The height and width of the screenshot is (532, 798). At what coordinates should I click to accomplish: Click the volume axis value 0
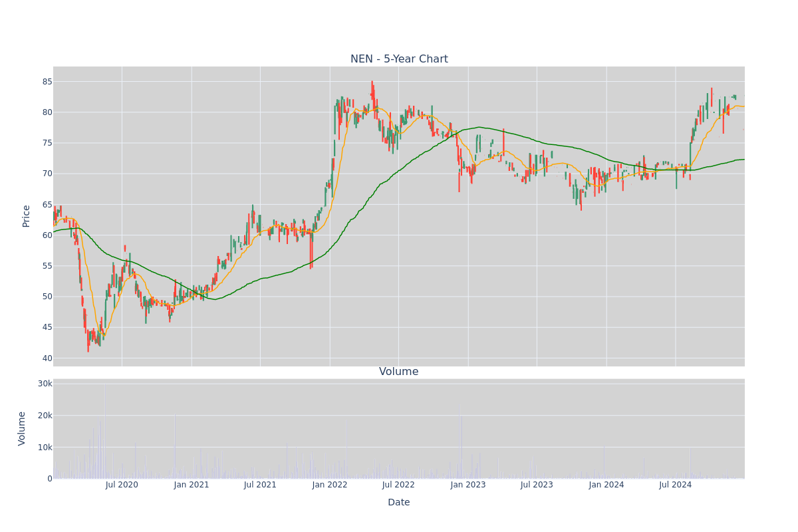[50, 479]
